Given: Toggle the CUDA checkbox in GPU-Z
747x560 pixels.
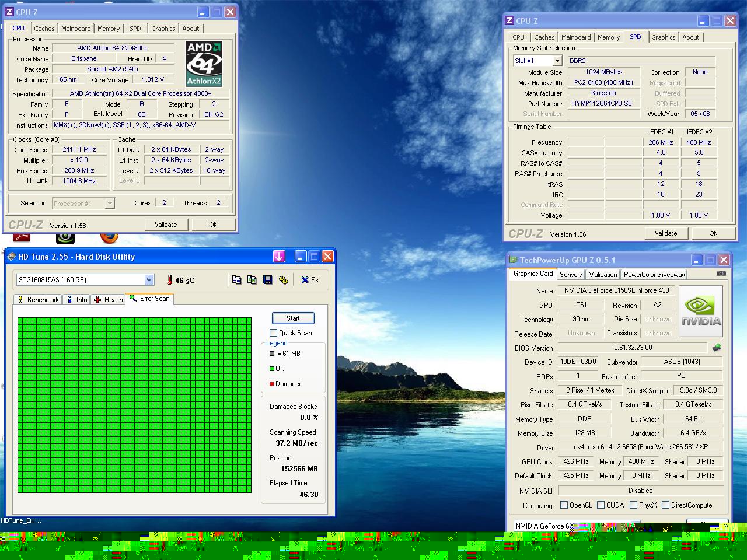Looking at the screenshot, I should click(x=601, y=505).
